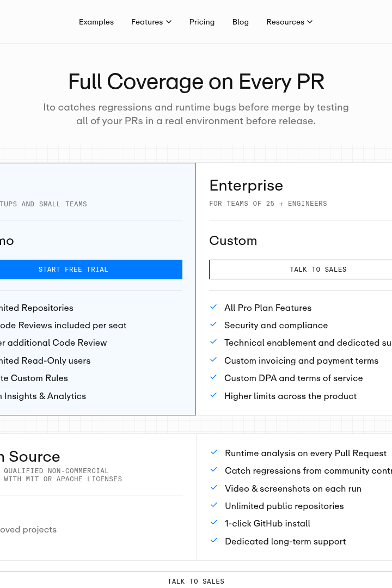Click checkmark beside Runtime analysis on every Pull Request

pyautogui.click(x=214, y=452)
